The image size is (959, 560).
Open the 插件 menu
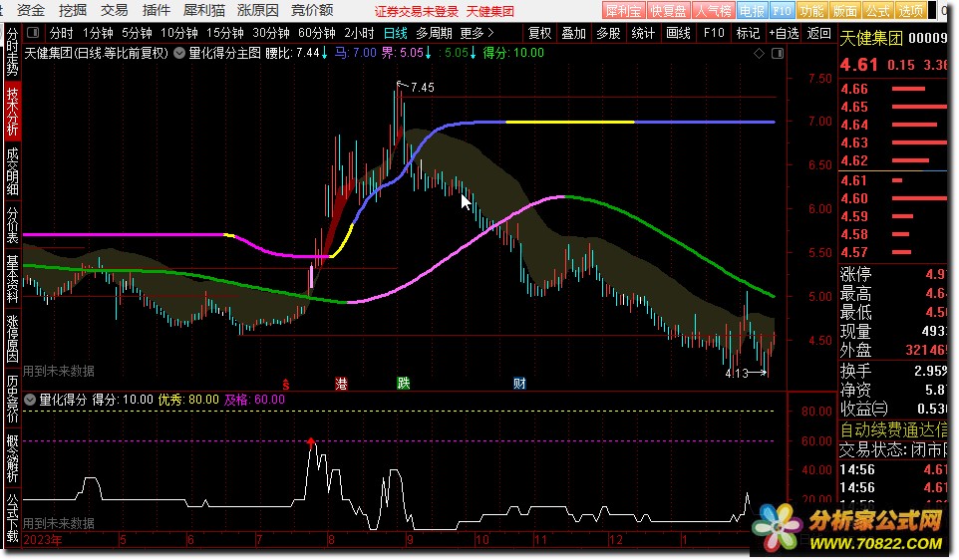click(156, 10)
